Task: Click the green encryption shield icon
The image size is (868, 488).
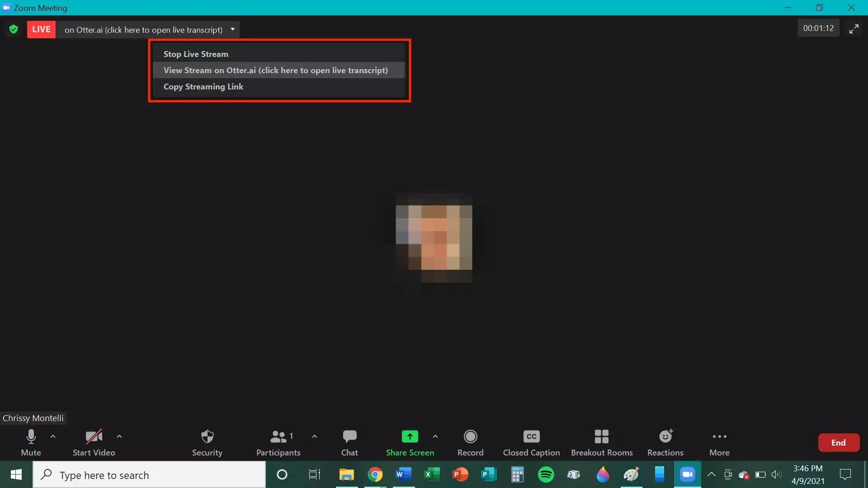Action: pos(14,29)
